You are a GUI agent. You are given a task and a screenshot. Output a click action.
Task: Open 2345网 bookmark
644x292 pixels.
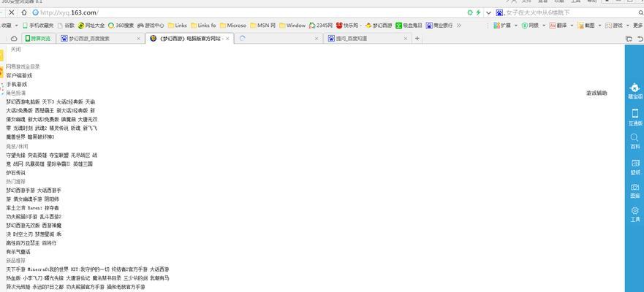pos(320,26)
